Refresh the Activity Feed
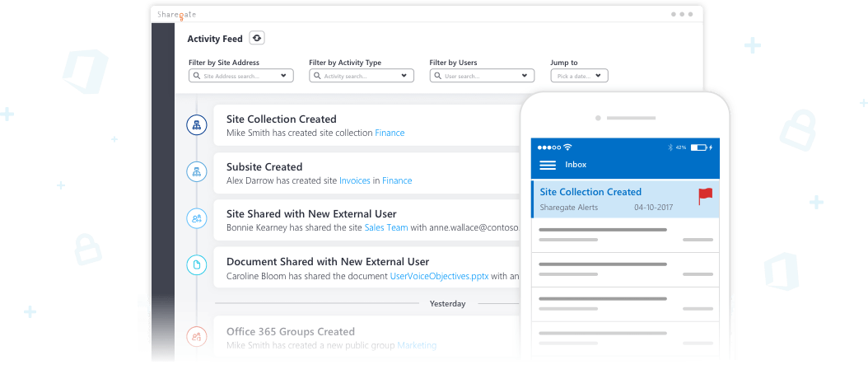The height and width of the screenshot is (374, 868). point(257,38)
